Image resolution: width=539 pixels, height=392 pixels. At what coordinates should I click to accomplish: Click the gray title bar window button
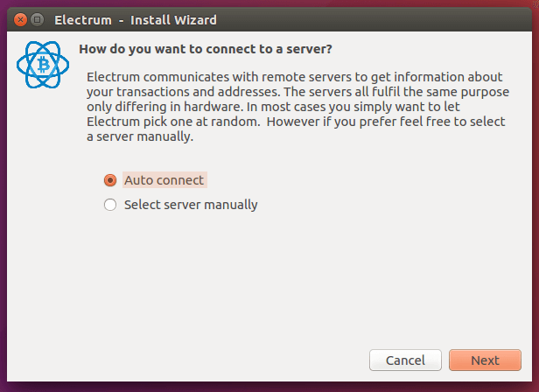tap(37, 19)
